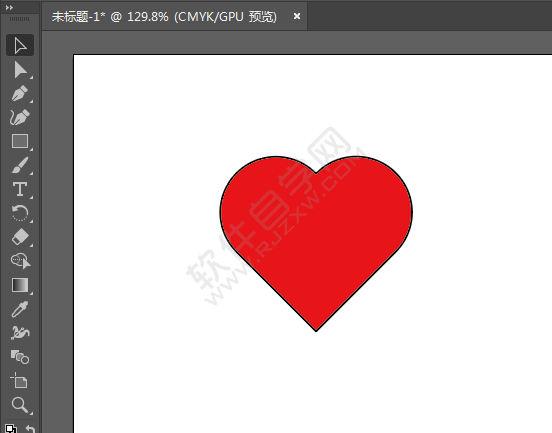
Task: Select the Rectangle tool
Action: pyautogui.click(x=20, y=141)
